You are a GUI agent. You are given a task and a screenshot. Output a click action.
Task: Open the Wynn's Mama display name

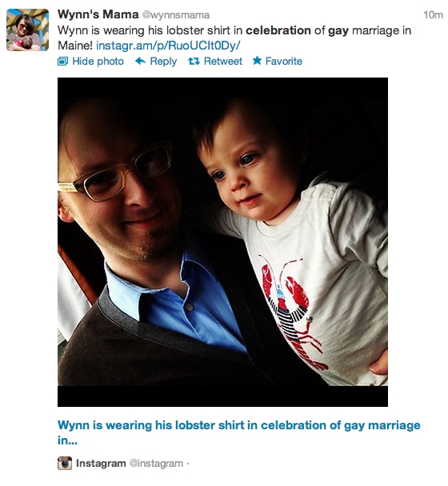point(98,14)
